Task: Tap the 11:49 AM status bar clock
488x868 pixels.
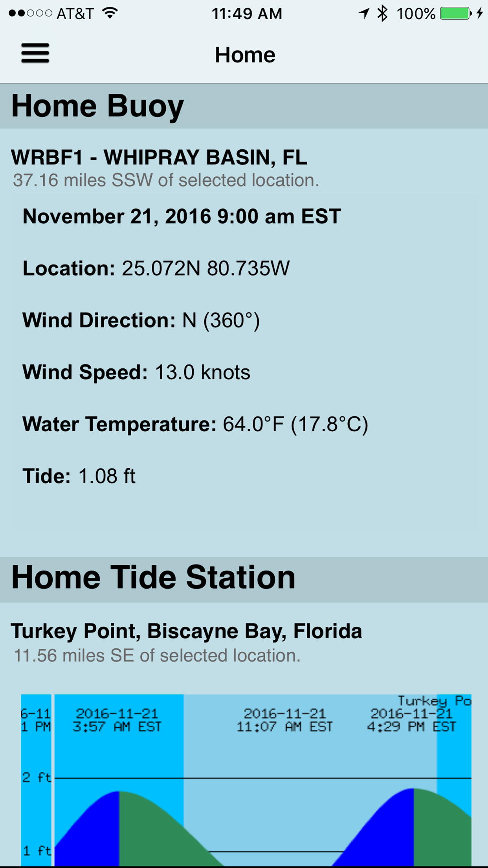Action: [x=247, y=14]
